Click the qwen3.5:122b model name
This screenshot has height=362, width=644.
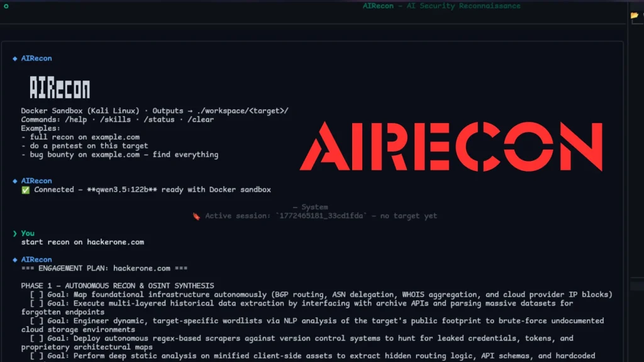[122, 190]
